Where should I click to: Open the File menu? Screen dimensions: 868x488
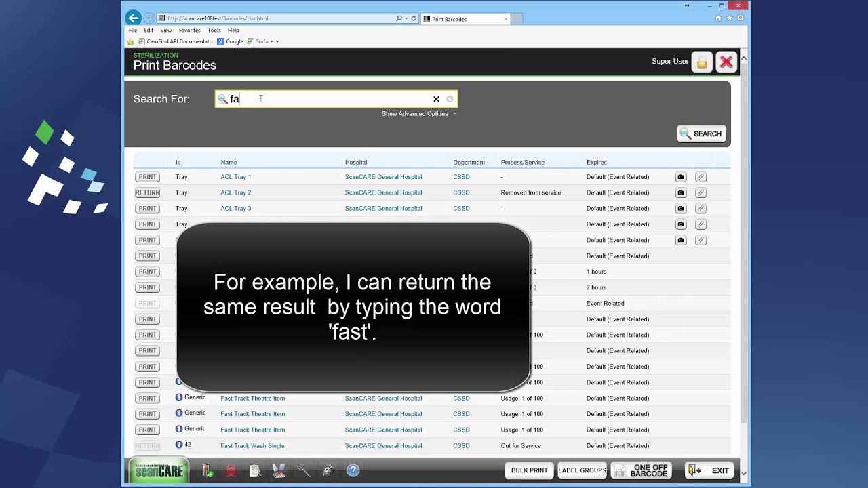[x=133, y=30]
